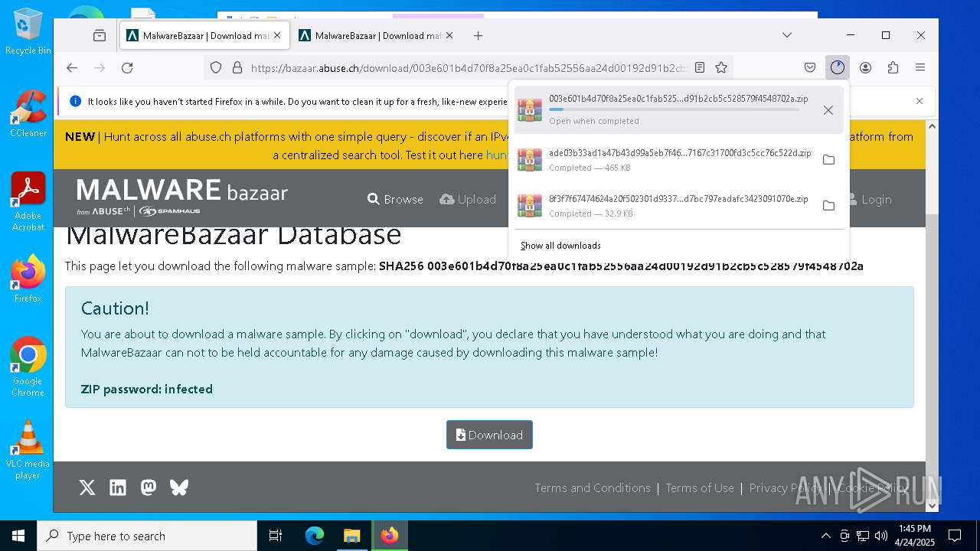Open Firefox account menu

click(x=865, y=67)
